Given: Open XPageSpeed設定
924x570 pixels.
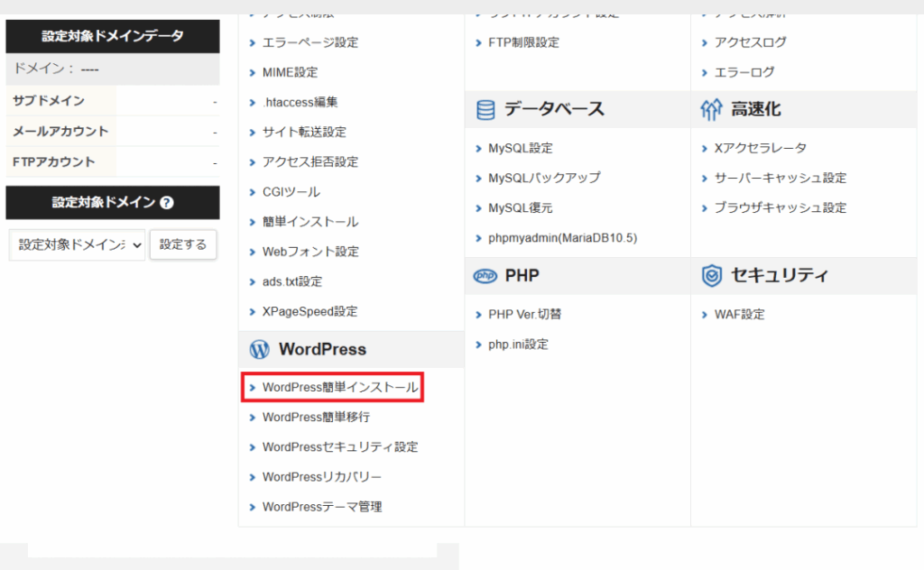Looking at the screenshot, I should [x=310, y=311].
